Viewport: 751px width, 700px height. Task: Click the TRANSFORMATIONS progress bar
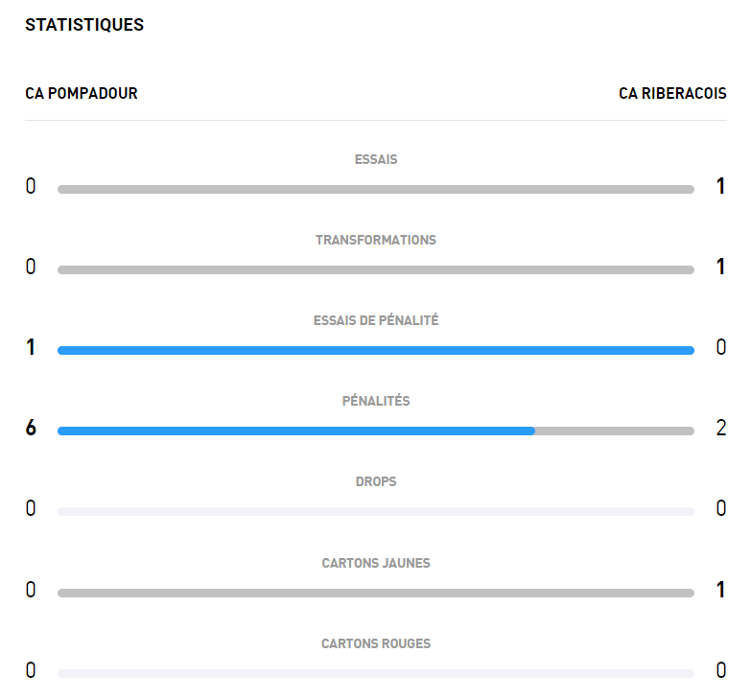(376, 270)
